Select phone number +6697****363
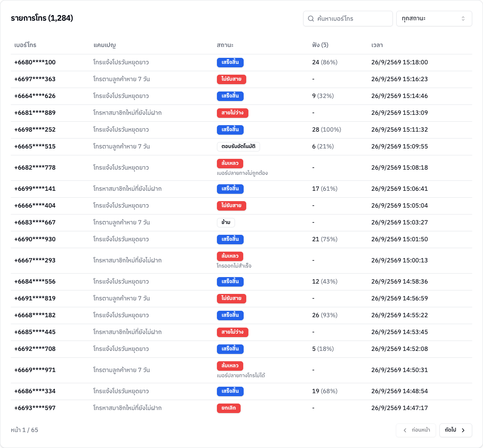Screen dimensions: 483x448 [35, 79]
